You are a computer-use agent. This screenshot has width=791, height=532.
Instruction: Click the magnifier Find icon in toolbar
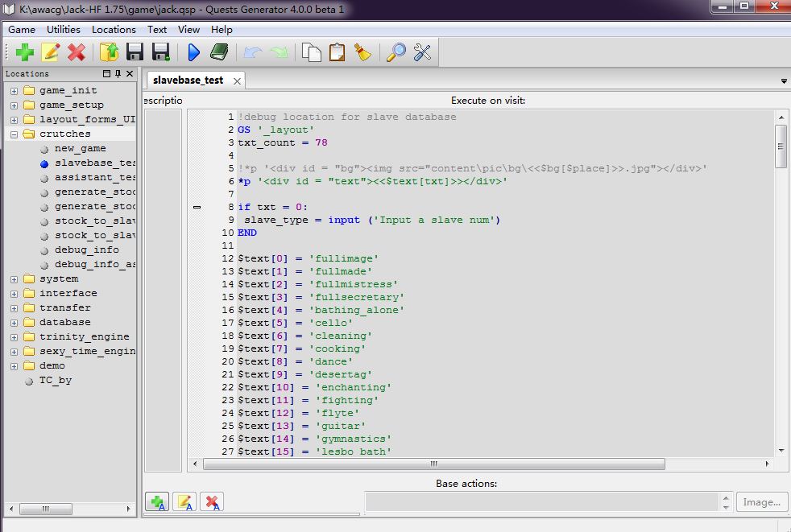(x=396, y=52)
